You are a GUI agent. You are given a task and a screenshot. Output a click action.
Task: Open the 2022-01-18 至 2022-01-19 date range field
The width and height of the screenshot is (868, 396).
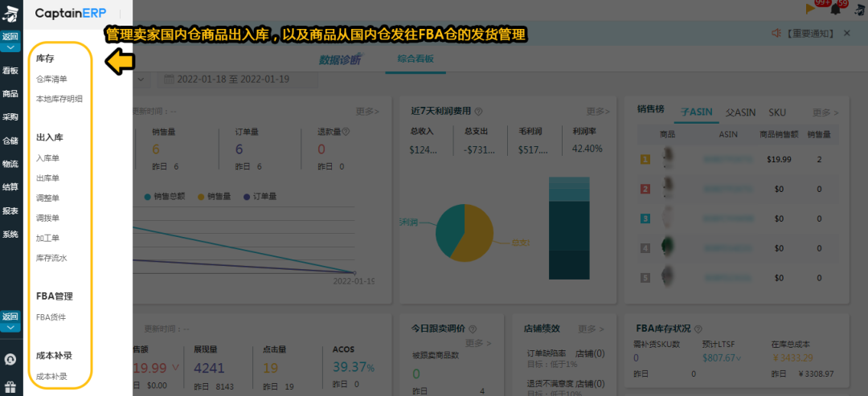point(238,79)
